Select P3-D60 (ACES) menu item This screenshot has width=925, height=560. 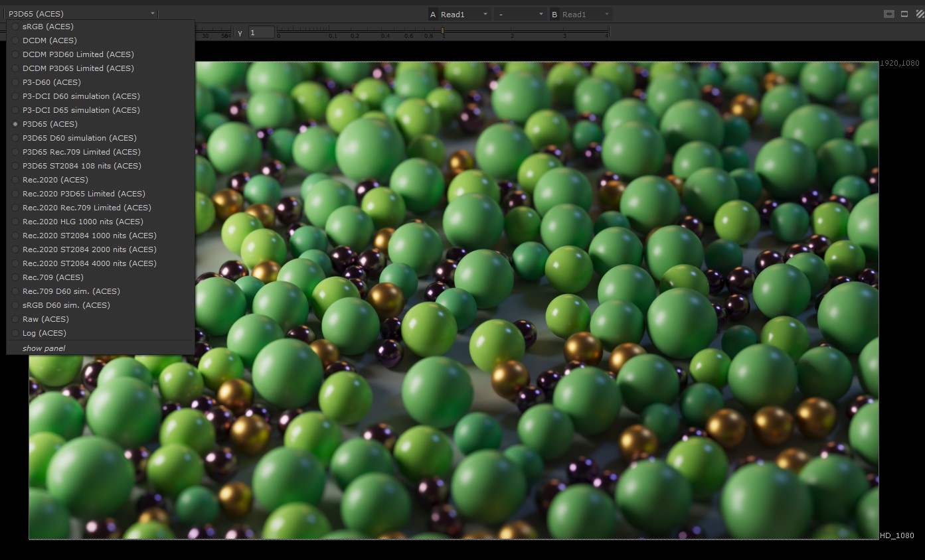52,82
